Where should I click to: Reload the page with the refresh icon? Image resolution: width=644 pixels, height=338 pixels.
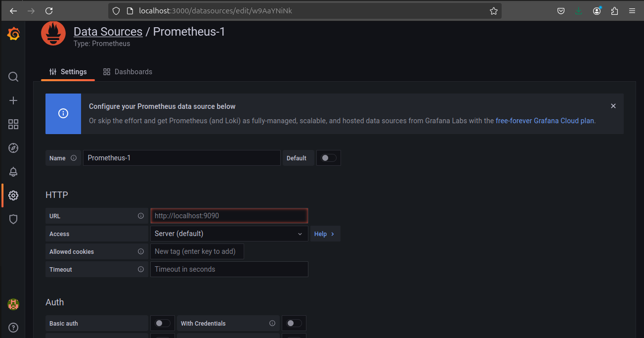tap(49, 11)
